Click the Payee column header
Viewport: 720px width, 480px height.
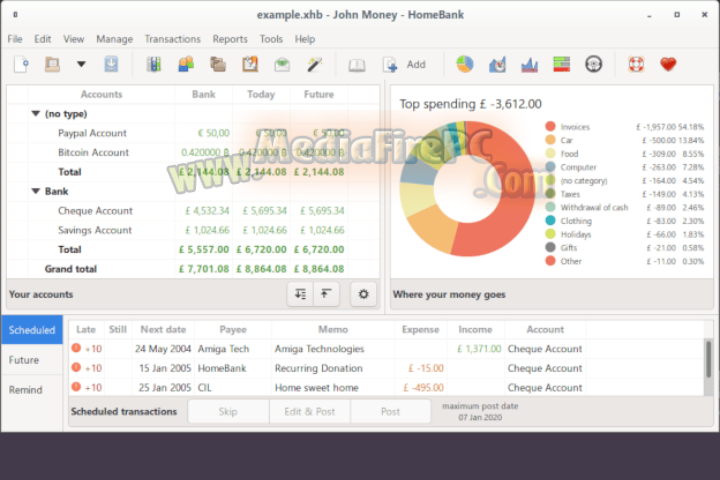(233, 329)
